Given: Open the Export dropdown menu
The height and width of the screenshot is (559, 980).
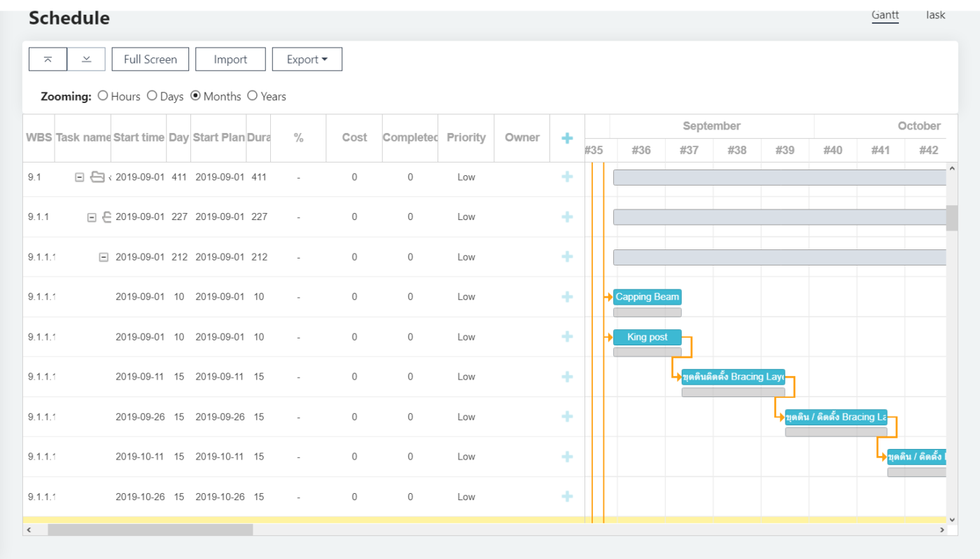Looking at the screenshot, I should pos(307,59).
